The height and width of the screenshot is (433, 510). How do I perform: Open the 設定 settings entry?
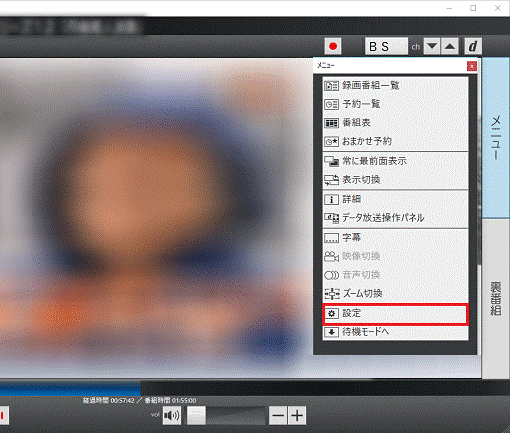click(395, 314)
